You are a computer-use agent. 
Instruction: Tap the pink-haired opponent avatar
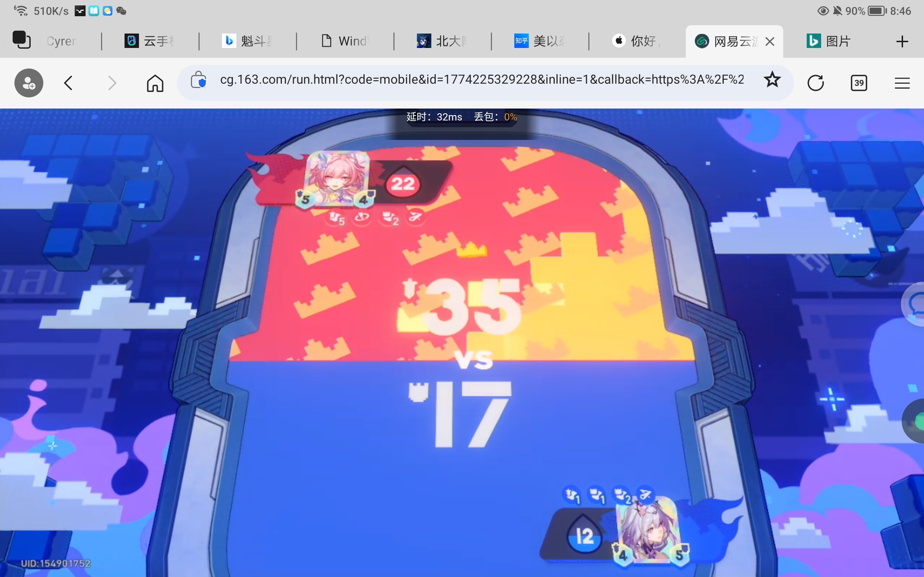tap(337, 177)
